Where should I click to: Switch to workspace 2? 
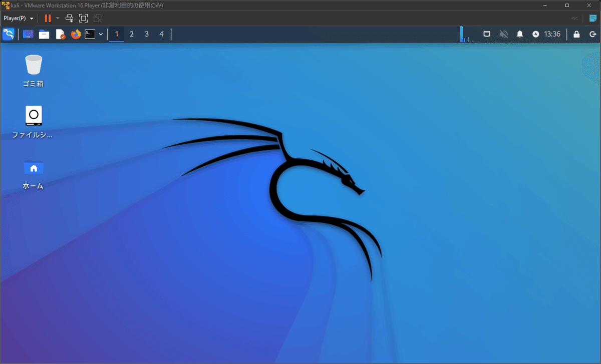pyautogui.click(x=132, y=34)
